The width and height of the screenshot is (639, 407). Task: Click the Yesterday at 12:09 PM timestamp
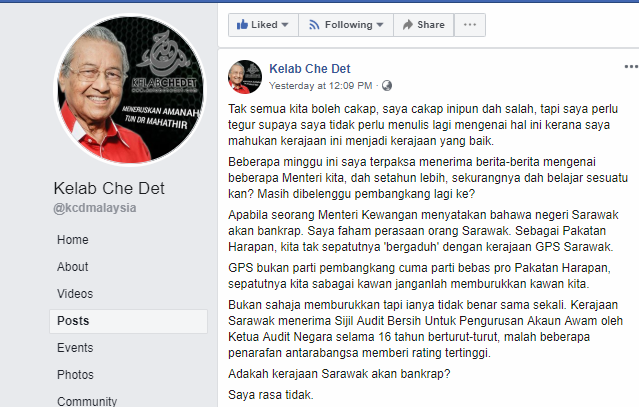point(321,86)
